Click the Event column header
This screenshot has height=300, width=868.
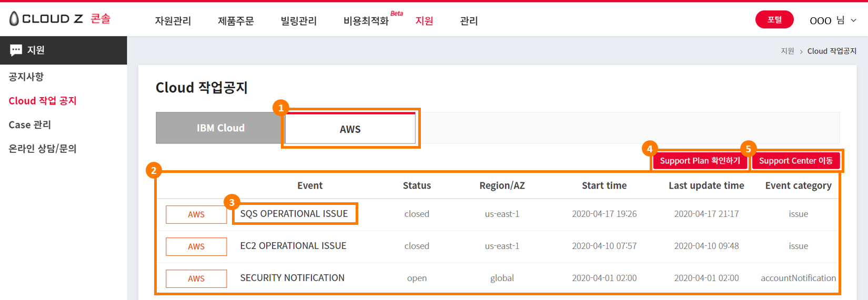(x=310, y=185)
